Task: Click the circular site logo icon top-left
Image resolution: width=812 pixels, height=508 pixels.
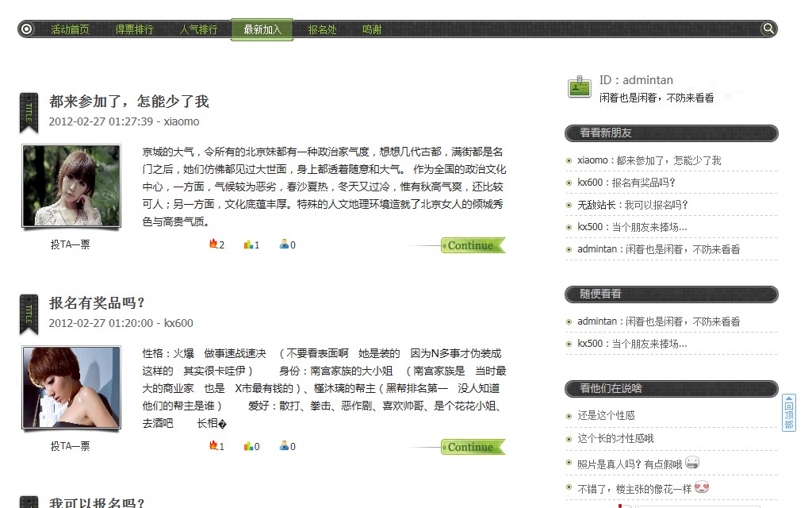Action: [28, 29]
